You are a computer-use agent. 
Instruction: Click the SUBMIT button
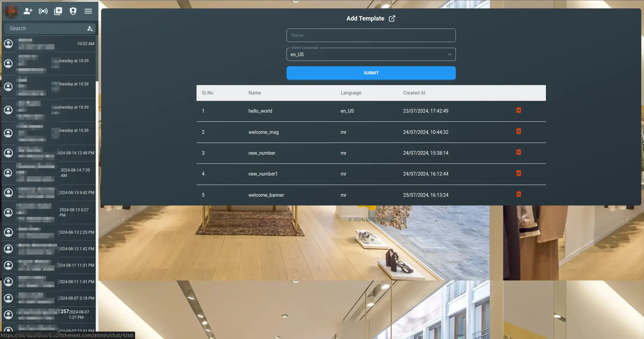pos(371,73)
